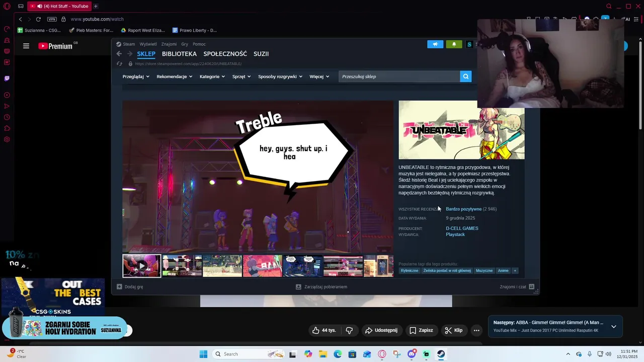Open the Pomoc menu
The width and height of the screenshot is (644, 362).
click(x=199, y=44)
